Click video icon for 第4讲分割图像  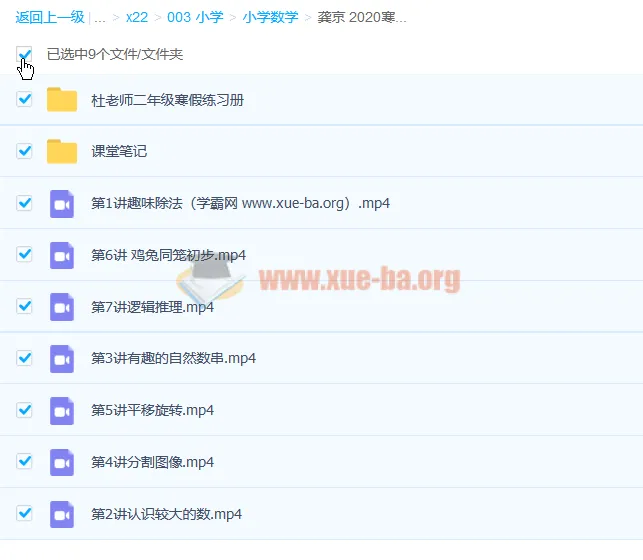click(62, 463)
